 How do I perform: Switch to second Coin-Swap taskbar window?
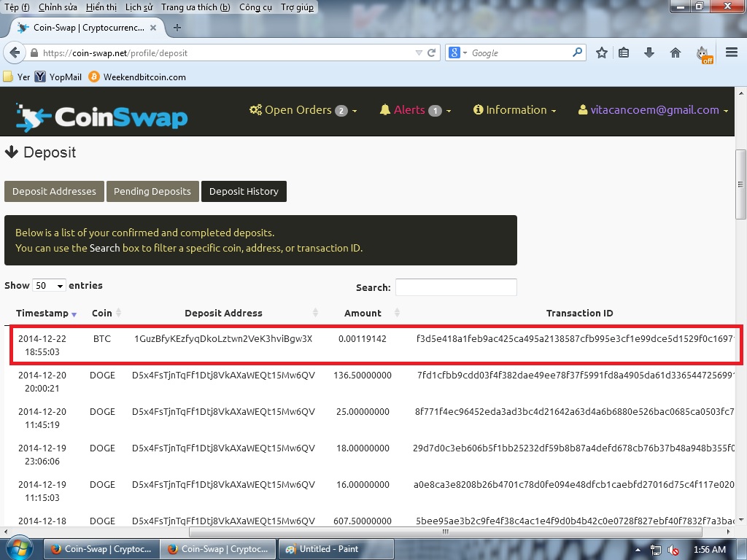pos(217,549)
